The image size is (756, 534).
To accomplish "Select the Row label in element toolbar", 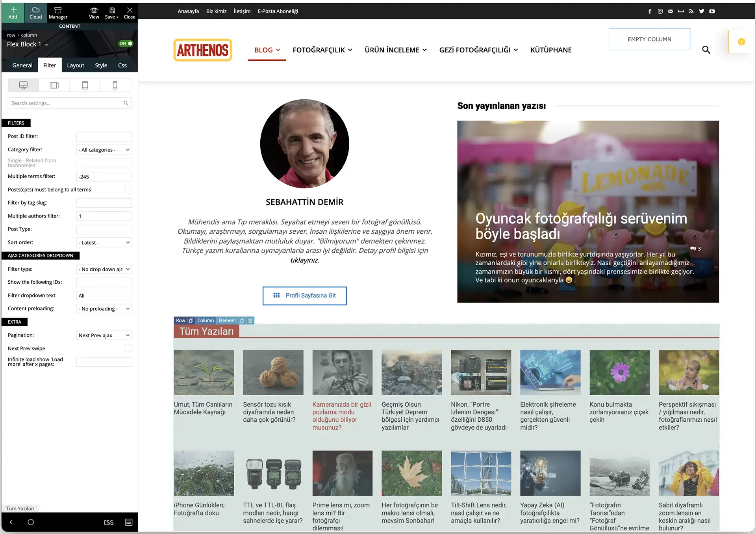I will 180,321.
